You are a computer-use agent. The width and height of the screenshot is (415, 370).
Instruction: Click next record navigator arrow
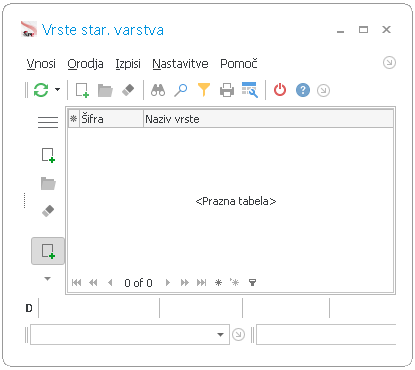168,283
